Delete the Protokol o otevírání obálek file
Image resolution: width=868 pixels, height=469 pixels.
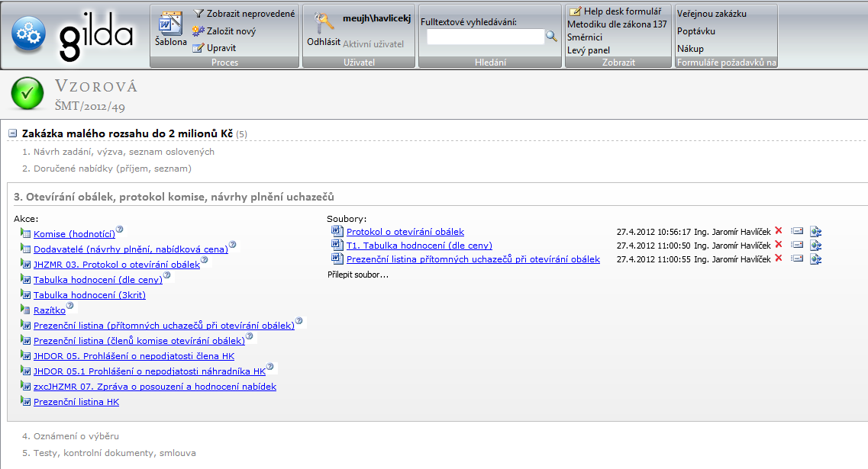click(x=779, y=230)
